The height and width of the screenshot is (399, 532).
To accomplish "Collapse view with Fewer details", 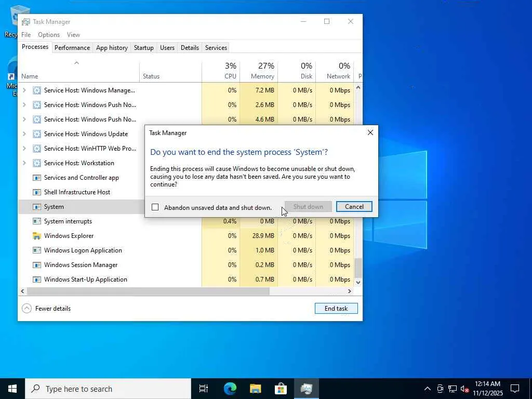I will 46,309.
